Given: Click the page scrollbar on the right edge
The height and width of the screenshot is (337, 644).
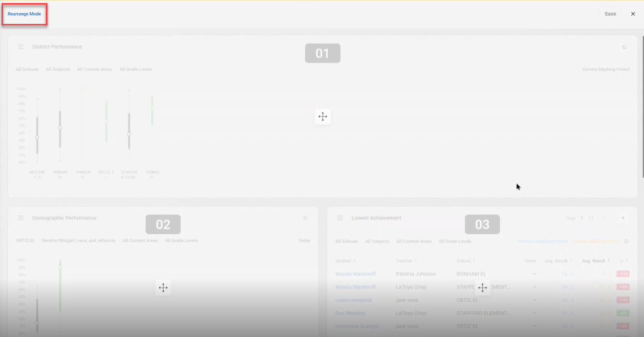Looking at the screenshot, I should click(x=642, y=102).
